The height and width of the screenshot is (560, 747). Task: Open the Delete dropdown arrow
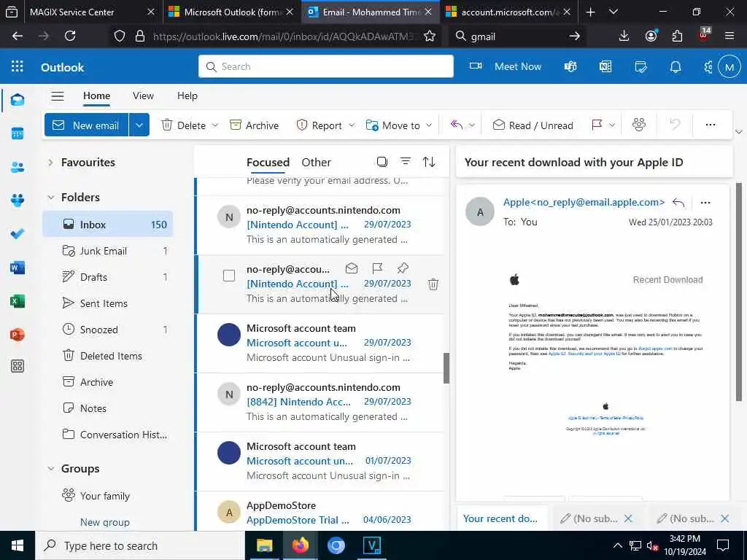215,125
